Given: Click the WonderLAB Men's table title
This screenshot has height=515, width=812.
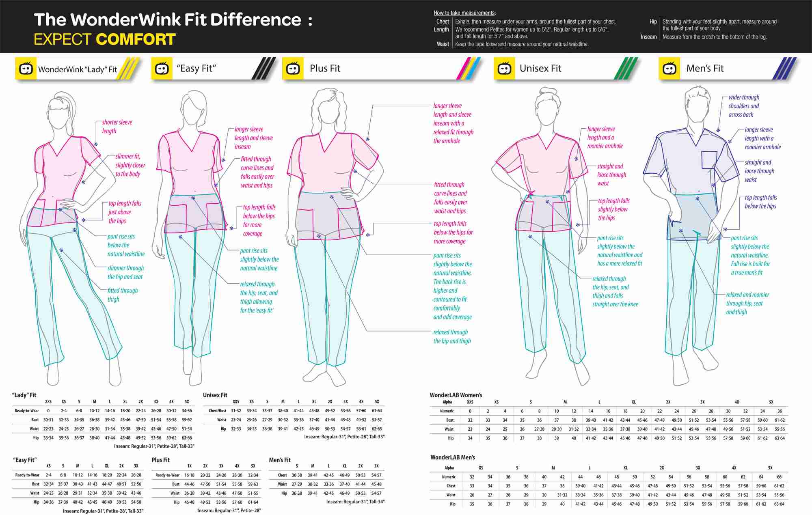Looking at the screenshot, I should (453, 457).
